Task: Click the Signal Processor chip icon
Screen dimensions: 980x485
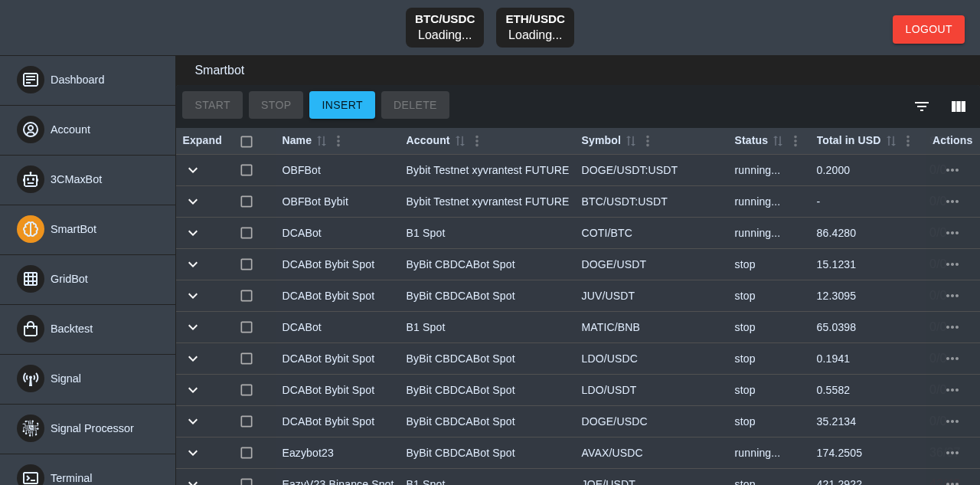Action: click(31, 428)
